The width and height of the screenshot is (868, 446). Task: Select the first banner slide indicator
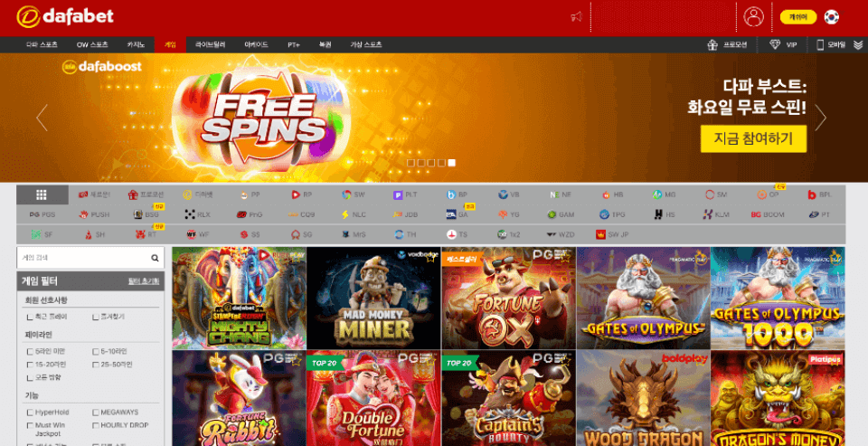tap(410, 163)
